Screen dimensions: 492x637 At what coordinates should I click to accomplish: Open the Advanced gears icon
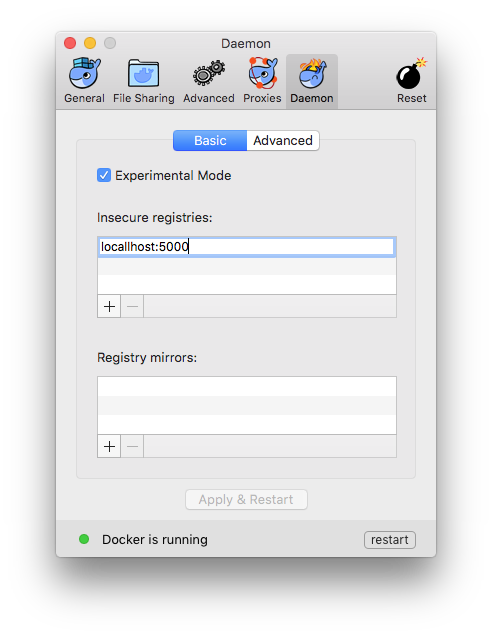tap(208, 80)
